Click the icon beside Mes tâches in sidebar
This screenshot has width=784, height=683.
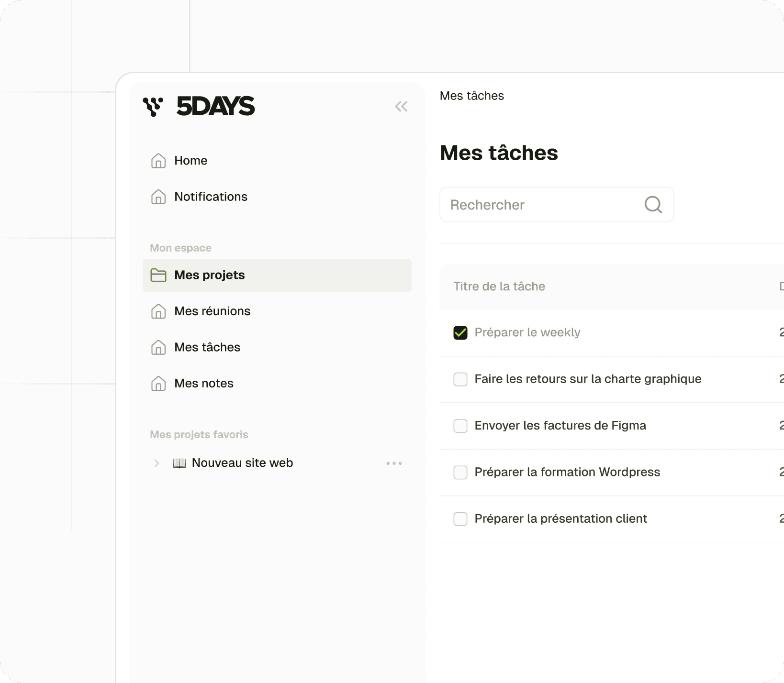click(x=158, y=347)
